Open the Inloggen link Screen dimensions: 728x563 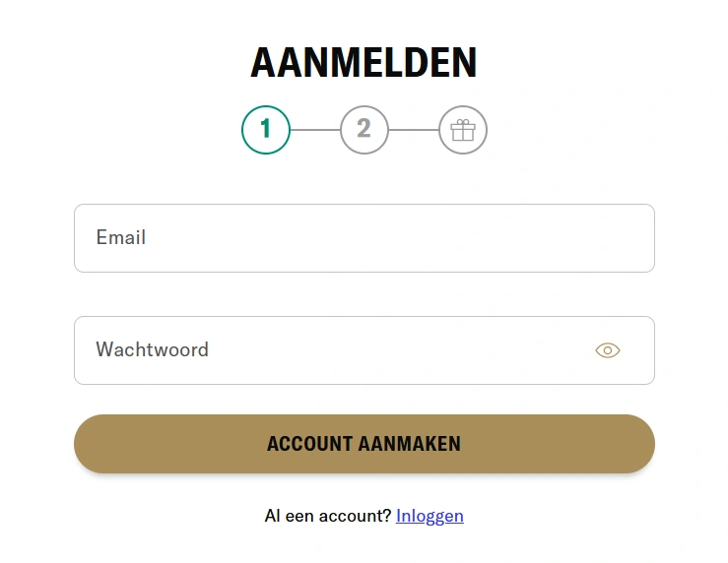pyautogui.click(x=430, y=516)
